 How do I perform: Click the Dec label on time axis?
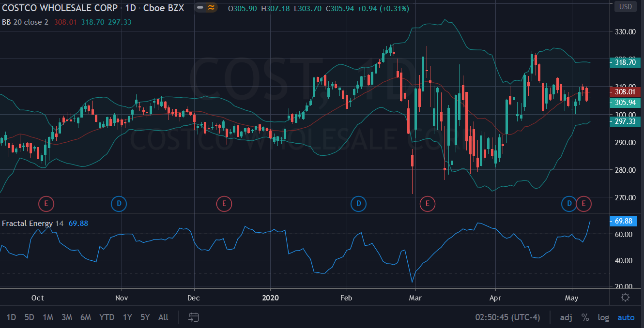193,298
